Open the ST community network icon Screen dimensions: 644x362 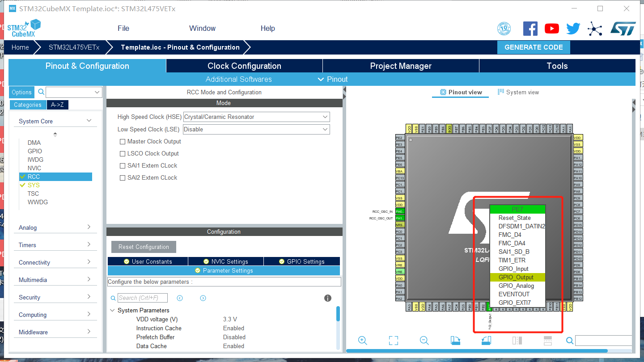tap(595, 29)
